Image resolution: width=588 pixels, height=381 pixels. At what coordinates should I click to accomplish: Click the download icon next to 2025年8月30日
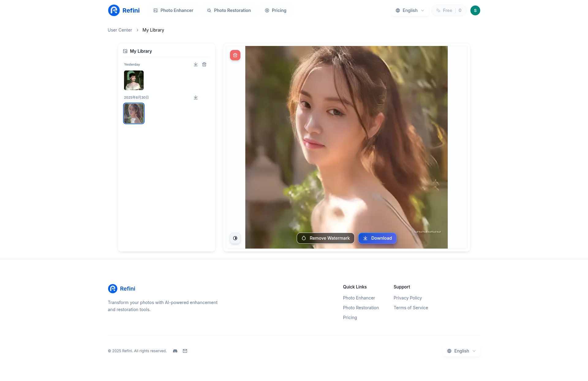click(196, 97)
